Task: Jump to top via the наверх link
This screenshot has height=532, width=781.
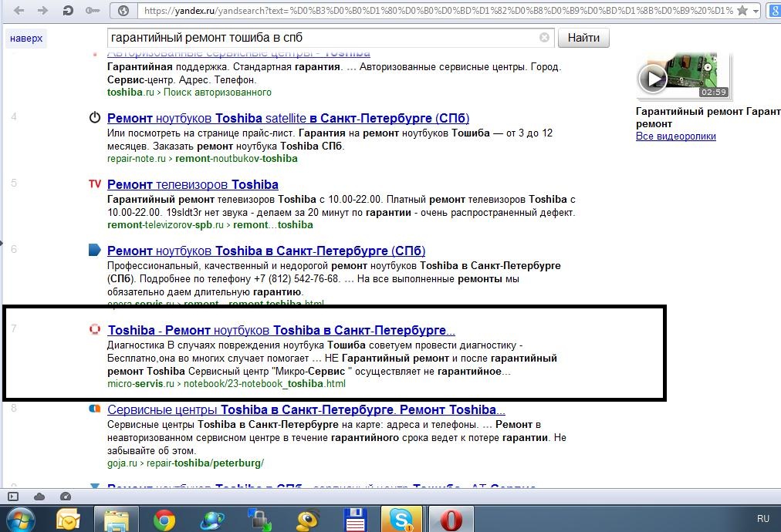Action: 26,39
